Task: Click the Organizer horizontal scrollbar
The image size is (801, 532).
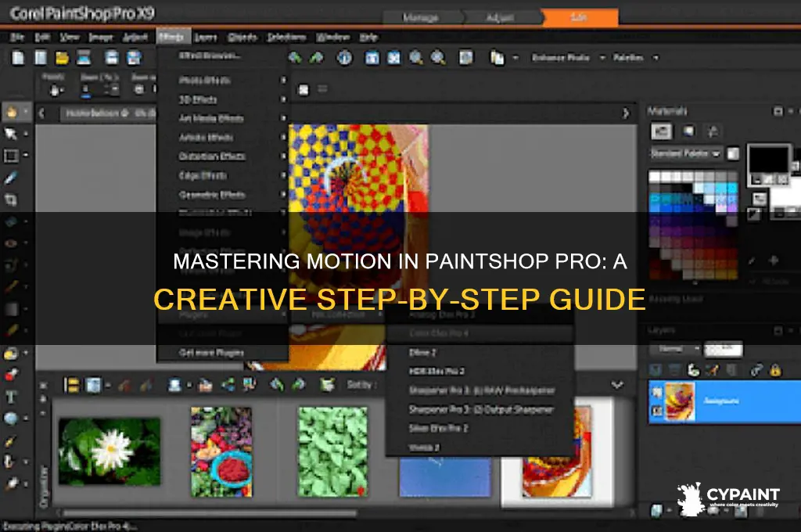Action: tap(210, 512)
